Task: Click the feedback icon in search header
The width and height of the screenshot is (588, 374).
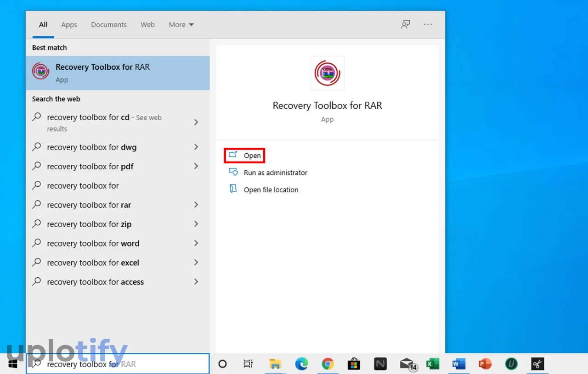Action: tap(405, 24)
